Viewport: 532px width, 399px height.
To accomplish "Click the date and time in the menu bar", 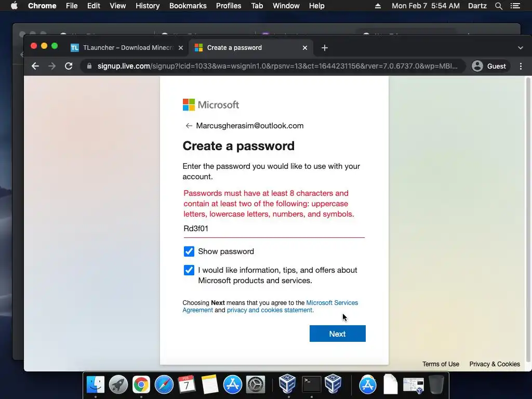I will point(426,6).
